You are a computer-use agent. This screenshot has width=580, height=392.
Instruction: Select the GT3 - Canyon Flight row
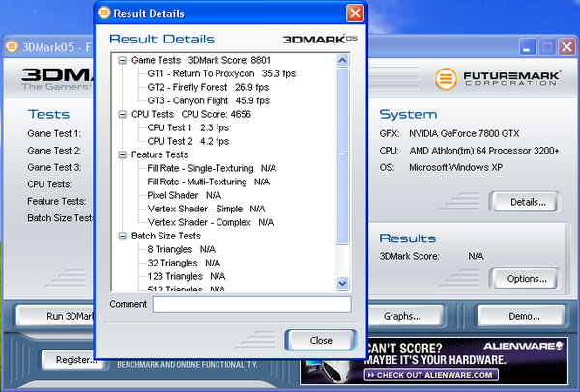pos(209,100)
